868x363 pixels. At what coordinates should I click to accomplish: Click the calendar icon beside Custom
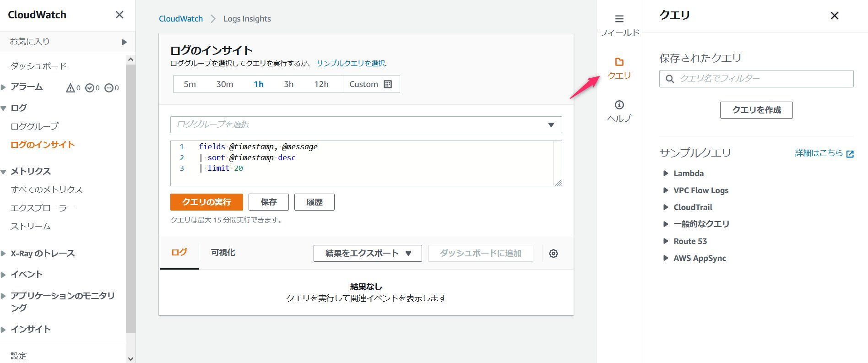(x=388, y=84)
